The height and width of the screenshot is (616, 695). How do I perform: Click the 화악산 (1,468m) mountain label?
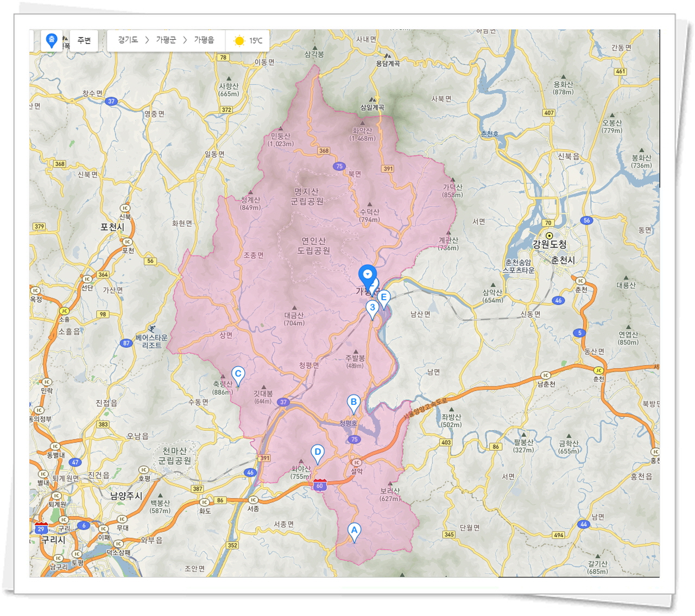tap(363, 134)
